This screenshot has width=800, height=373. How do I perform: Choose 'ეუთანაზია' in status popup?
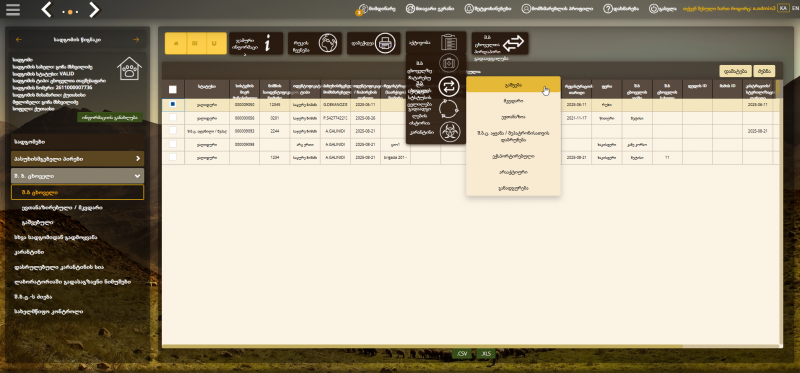pos(513,117)
